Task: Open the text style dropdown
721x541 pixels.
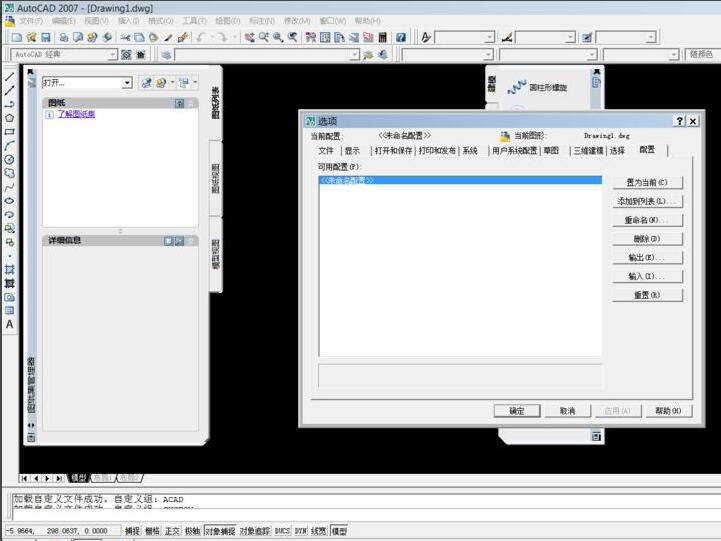Action: point(489,37)
